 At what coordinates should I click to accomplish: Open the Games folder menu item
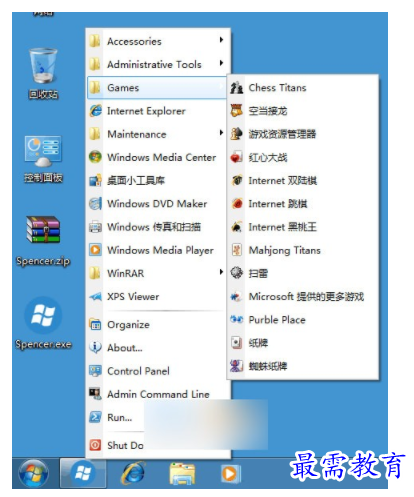coord(157,88)
